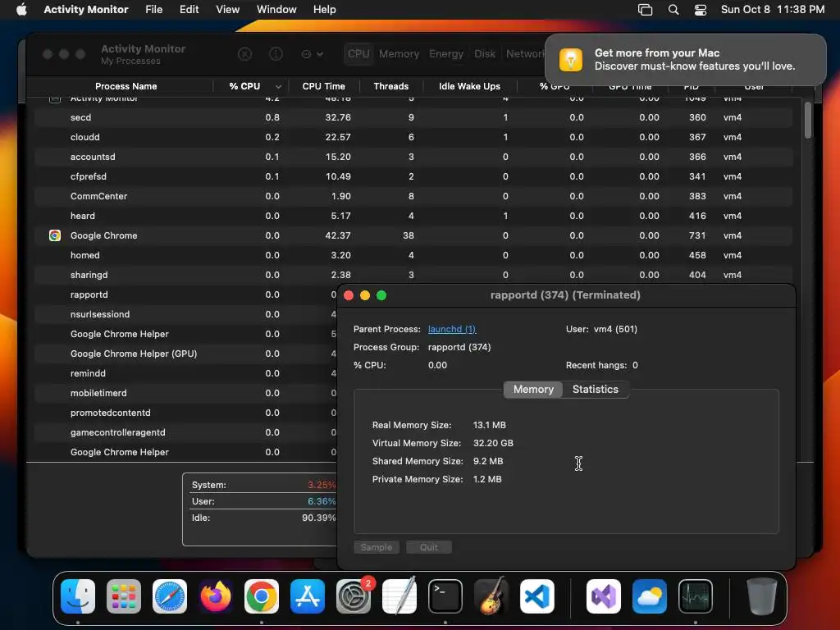Open the Window menu
This screenshot has width=840, height=630.
(x=276, y=10)
